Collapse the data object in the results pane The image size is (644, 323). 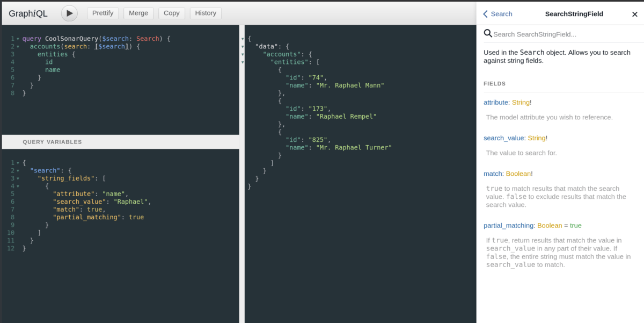tap(243, 46)
